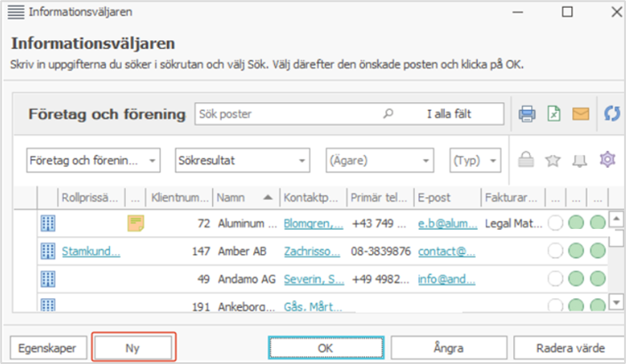626x364 pixels.
Task: Click the Ny button
Action: coord(134,348)
